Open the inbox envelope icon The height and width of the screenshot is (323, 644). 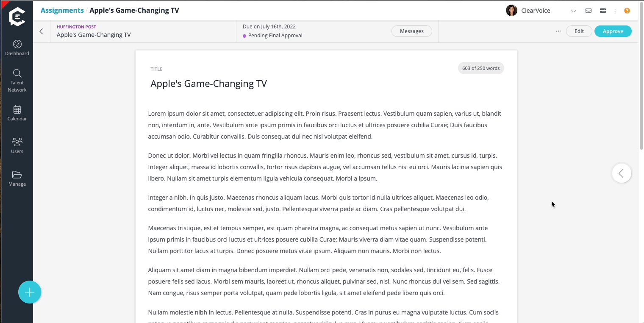pyautogui.click(x=588, y=11)
